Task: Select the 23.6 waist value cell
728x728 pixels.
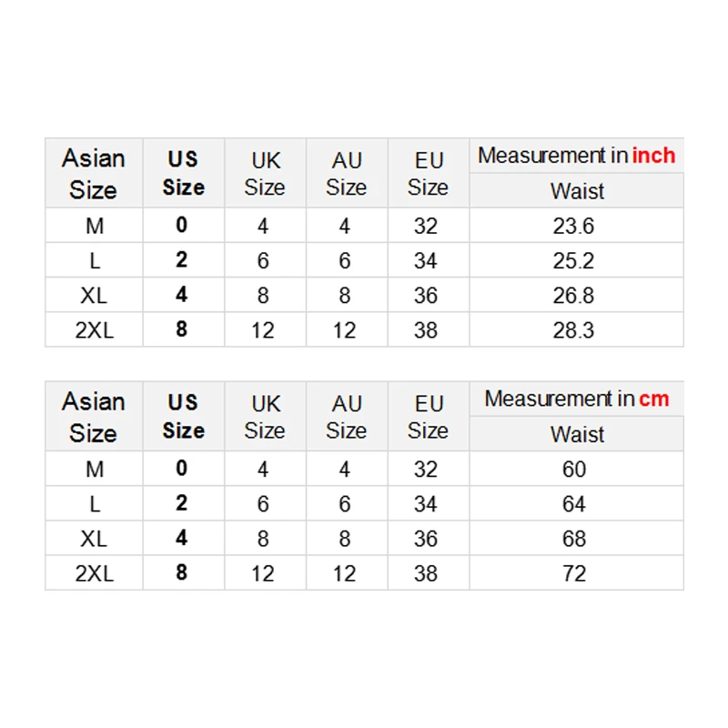Action: click(573, 227)
